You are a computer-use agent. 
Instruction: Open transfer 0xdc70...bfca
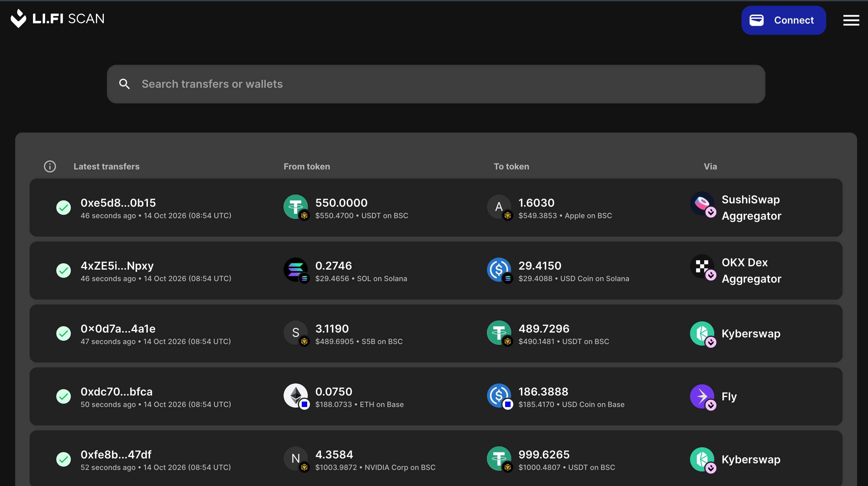[x=436, y=396]
